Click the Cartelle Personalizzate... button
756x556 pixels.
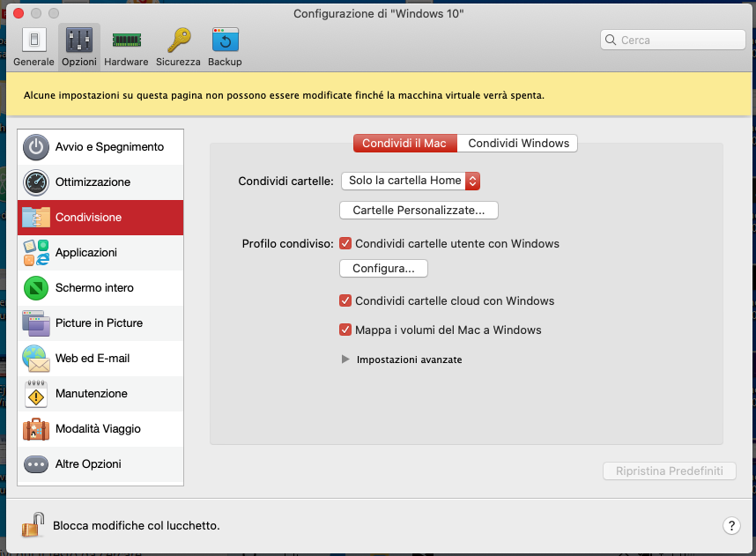pyautogui.click(x=419, y=211)
